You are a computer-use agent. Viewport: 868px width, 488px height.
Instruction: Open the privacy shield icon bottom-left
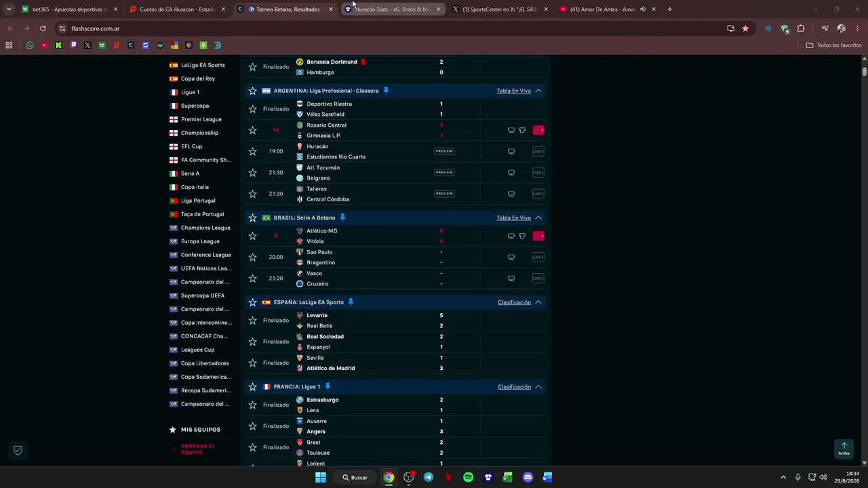[x=18, y=450]
